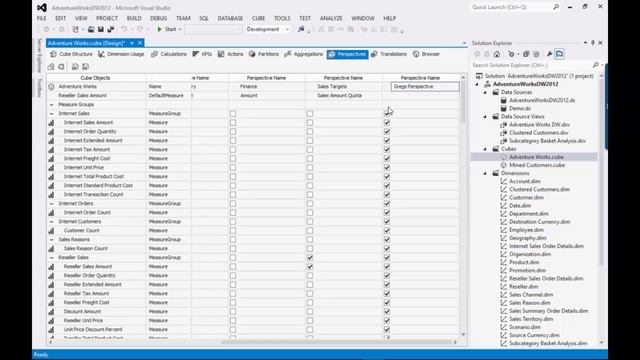This screenshot has width=640, height=360.
Task: Collapse the Internet Orders measure group
Action: 51,203
